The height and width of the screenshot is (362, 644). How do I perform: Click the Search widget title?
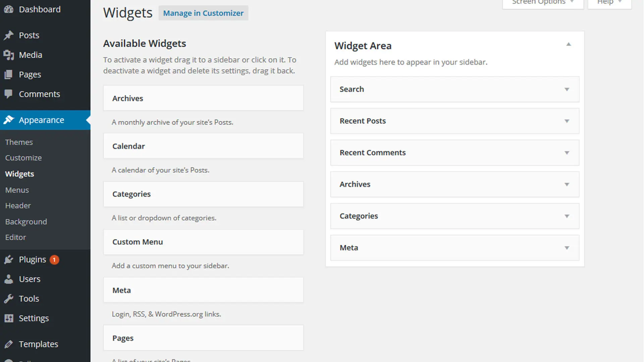(352, 89)
